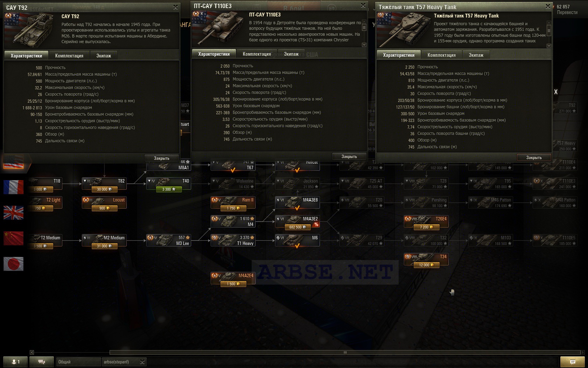The height and width of the screenshot is (368, 588).
Task: Select the Japan nation flag
Action: point(13,264)
